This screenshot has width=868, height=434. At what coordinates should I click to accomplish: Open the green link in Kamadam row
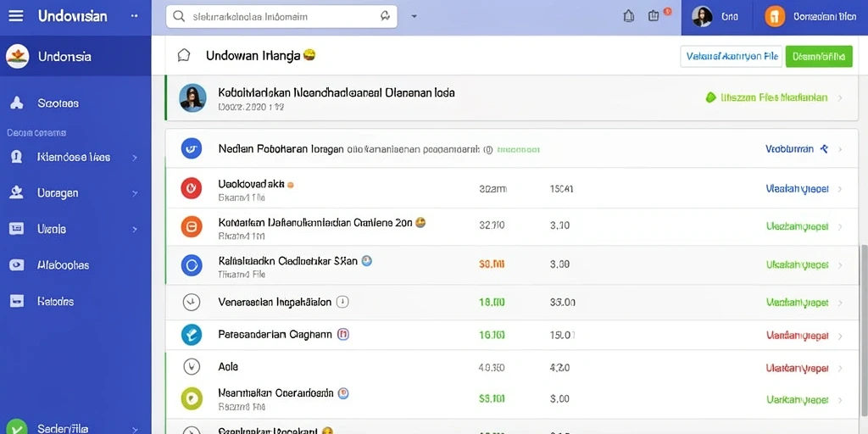[797, 226]
